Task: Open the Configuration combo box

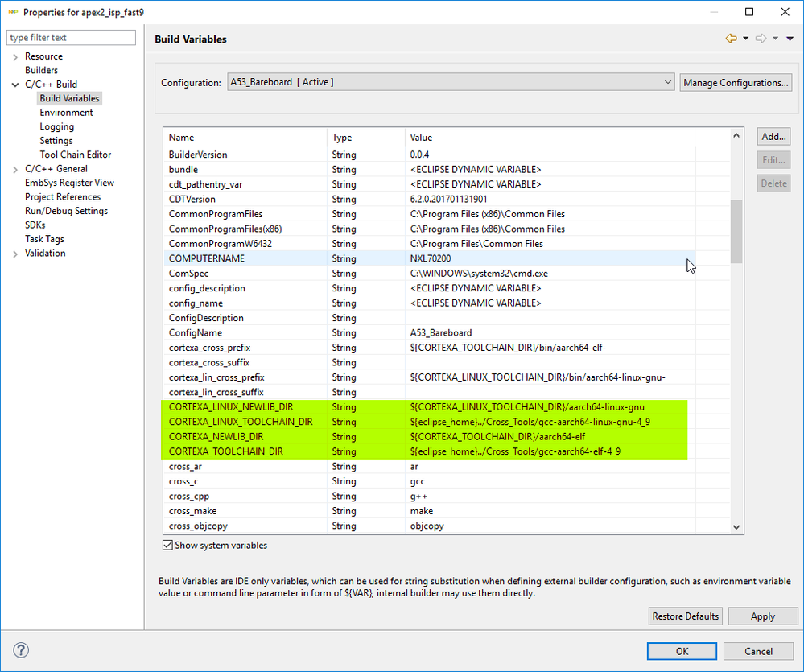Action: click(x=451, y=82)
